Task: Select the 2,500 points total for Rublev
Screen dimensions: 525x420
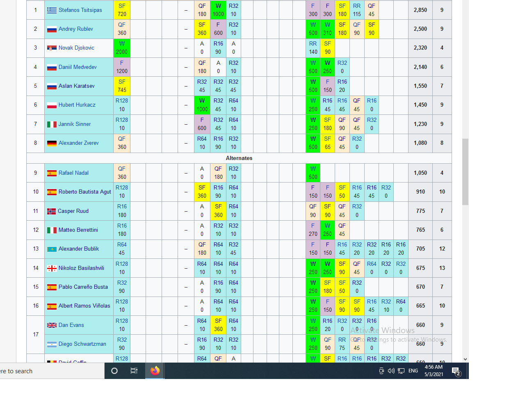Action: [x=420, y=29]
